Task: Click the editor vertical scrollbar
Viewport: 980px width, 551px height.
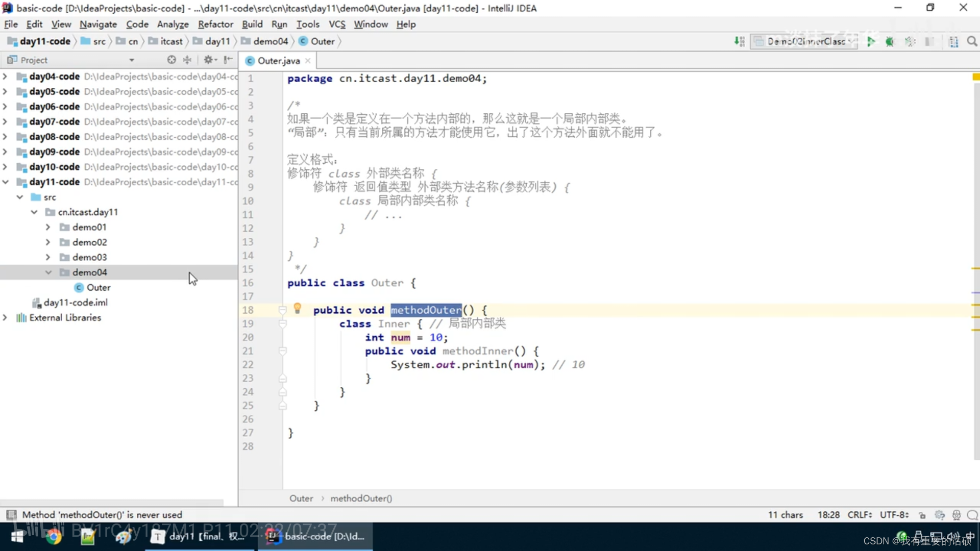Action: (x=976, y=270)
